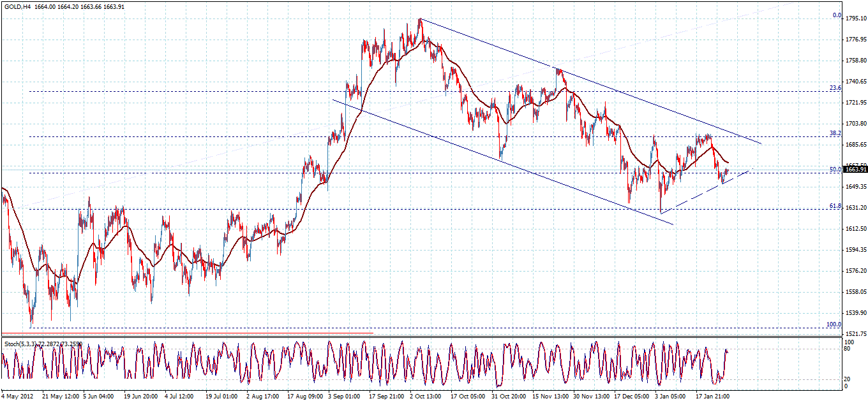This screenshot has width=868, height=401.
Task: Click the 100.0 Fibonacci level label
Action: tap(834, 324)
